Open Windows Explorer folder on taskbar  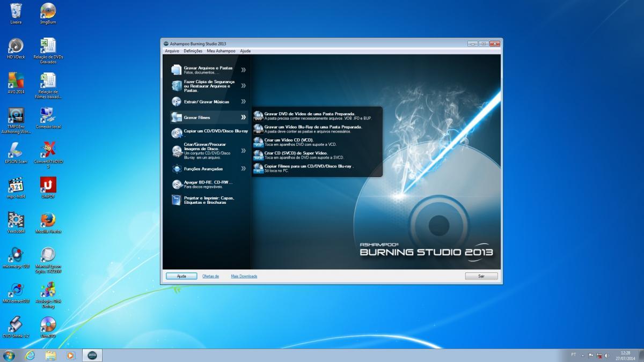pyautogui.click(x=50, y=355)
